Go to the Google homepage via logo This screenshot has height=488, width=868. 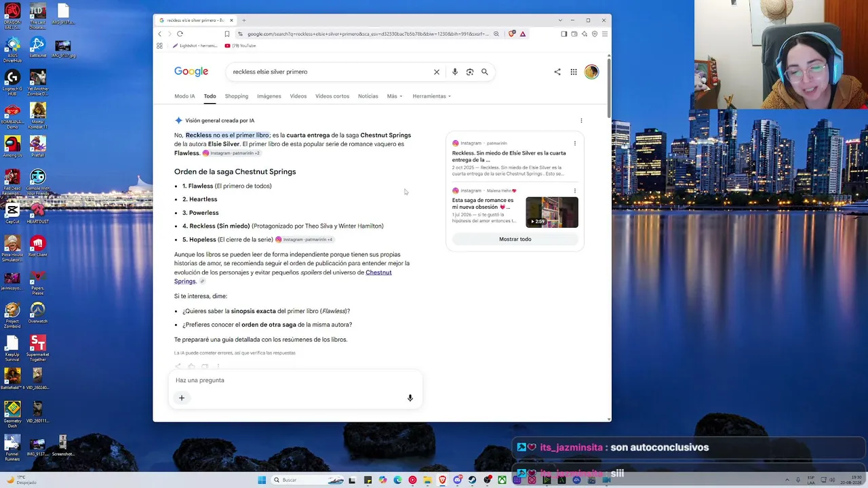[191, 72]
